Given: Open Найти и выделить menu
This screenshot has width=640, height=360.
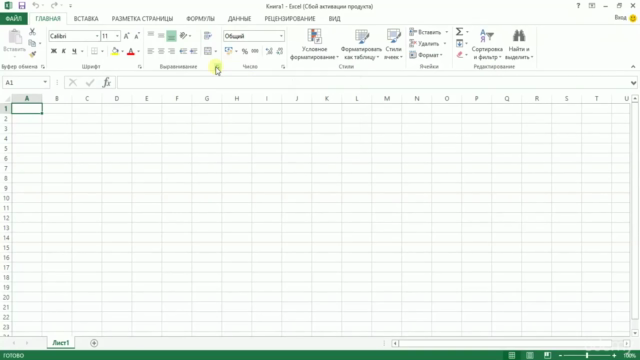Looking at the screenshot, I should point(519,44).
